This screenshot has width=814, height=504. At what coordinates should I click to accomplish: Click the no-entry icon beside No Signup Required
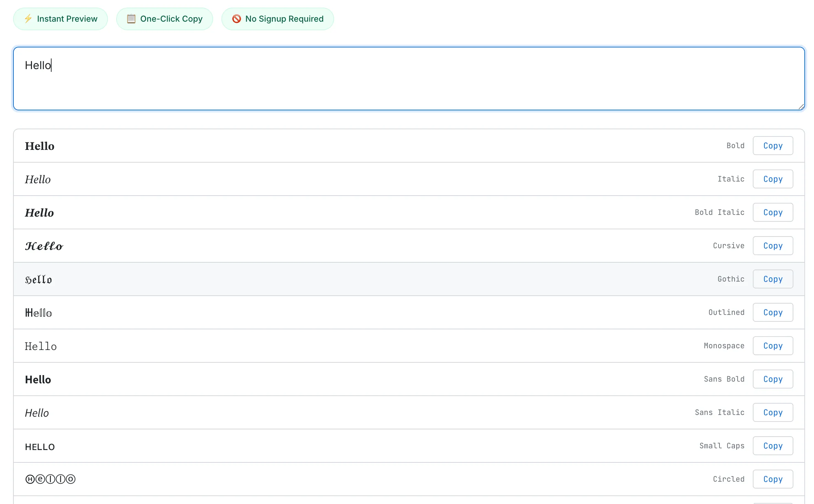coord(236,19)
